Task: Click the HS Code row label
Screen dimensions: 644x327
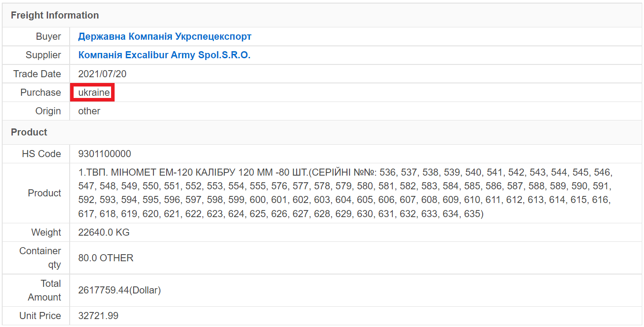Action: [x=41, y=154]
